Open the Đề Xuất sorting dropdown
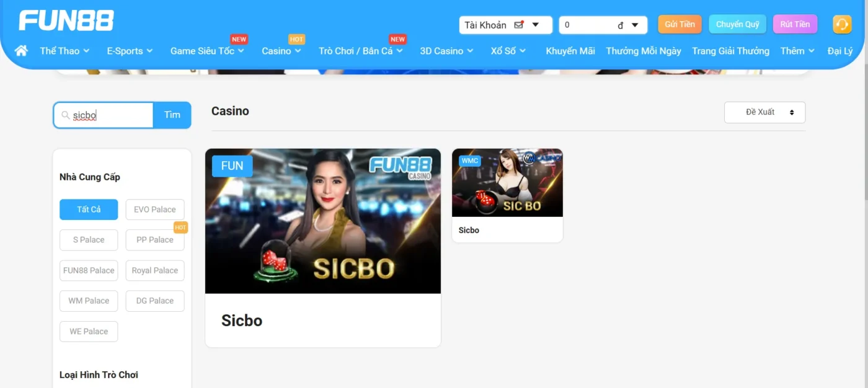The height and width of the screenshot is (388, 868). click(764, 112)
